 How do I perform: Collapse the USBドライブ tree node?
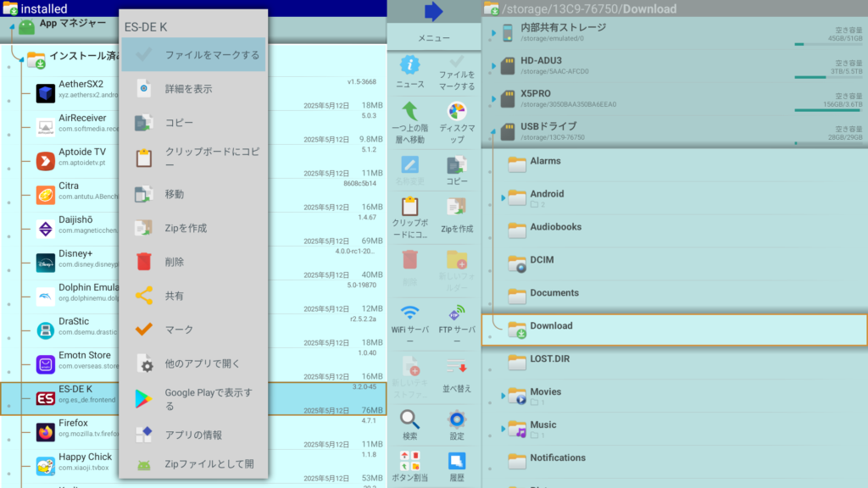click(493, 131)
